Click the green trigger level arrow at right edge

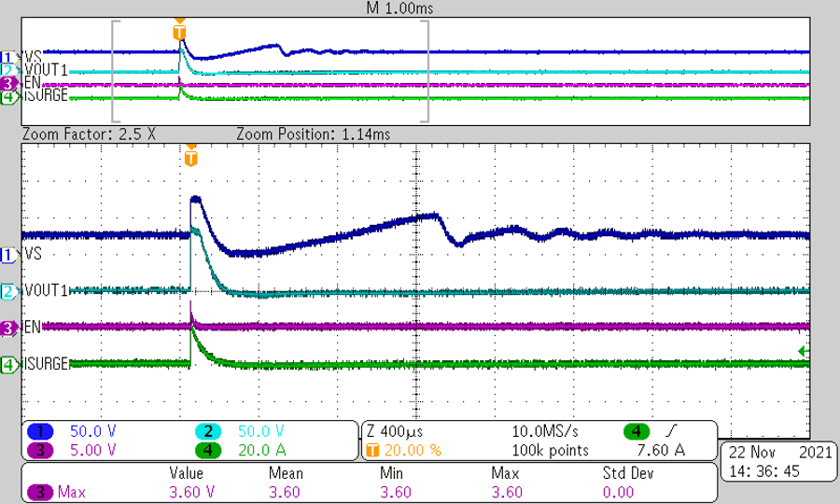(803, 351)
